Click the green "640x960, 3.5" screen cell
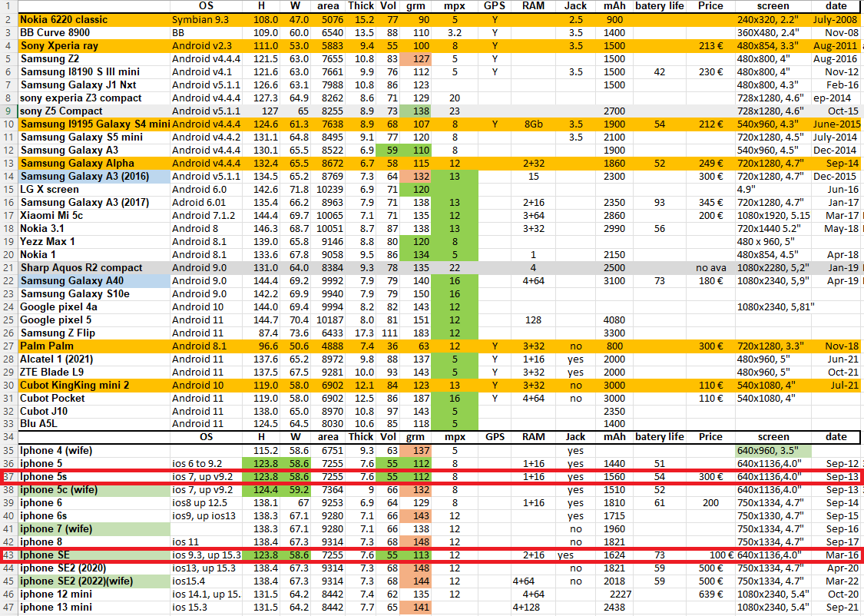 (773, 451)
